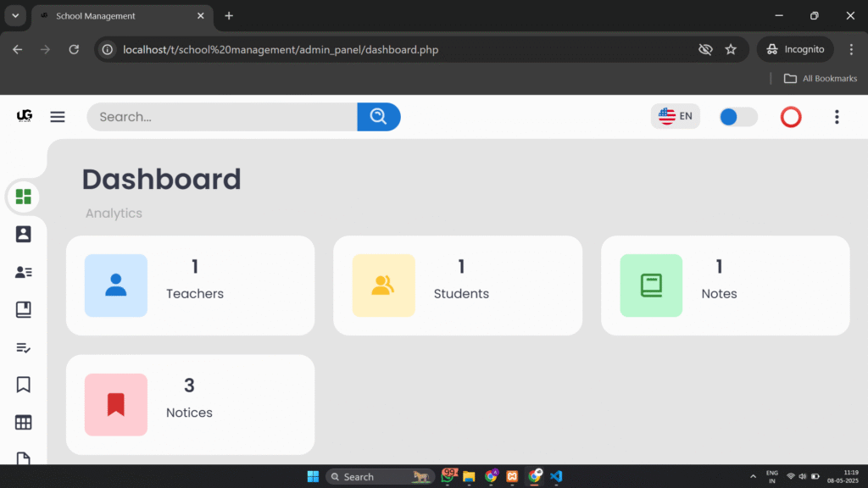This screenshot has height=488, width=868.
Task: Open WhatsApp from the taskbar
Action: [448, 476]
